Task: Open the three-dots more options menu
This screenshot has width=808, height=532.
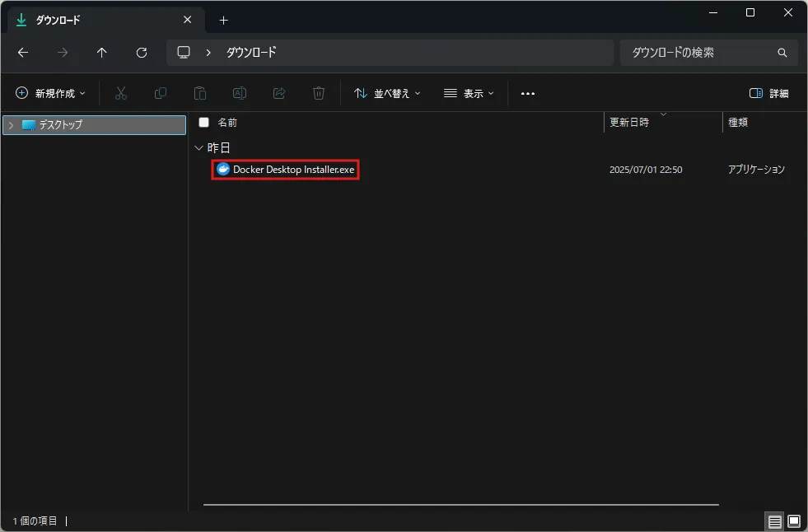Action: click(528, 94)
